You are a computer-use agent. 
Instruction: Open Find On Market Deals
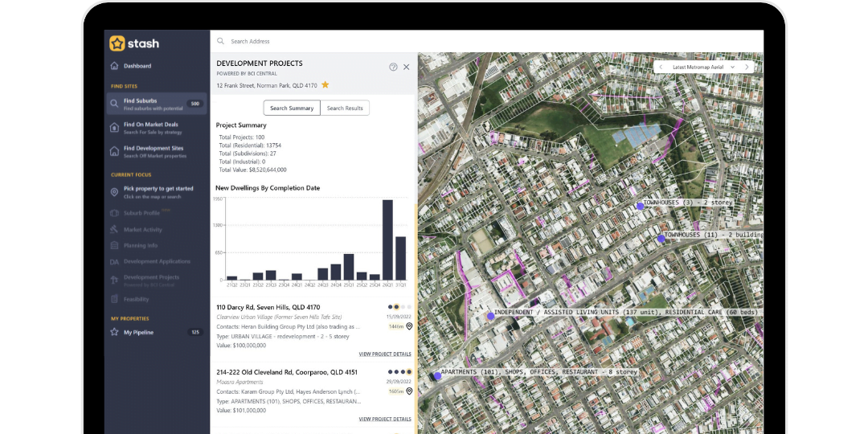point(156,128)
